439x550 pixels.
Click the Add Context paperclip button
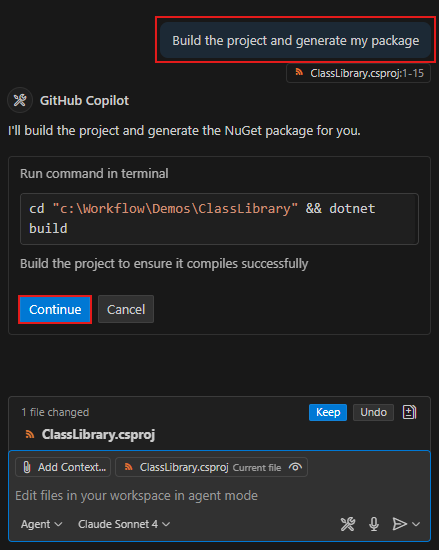63,467
